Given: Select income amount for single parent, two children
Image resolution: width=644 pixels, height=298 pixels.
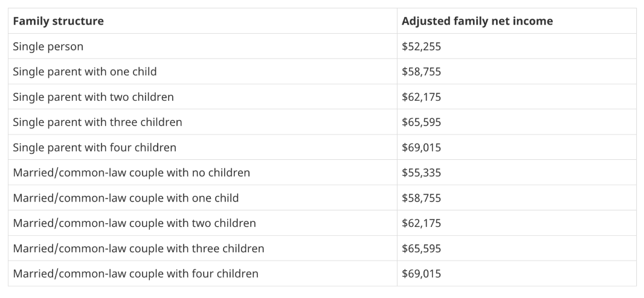Looking at the screenshot, I should (x=421, y=97).
